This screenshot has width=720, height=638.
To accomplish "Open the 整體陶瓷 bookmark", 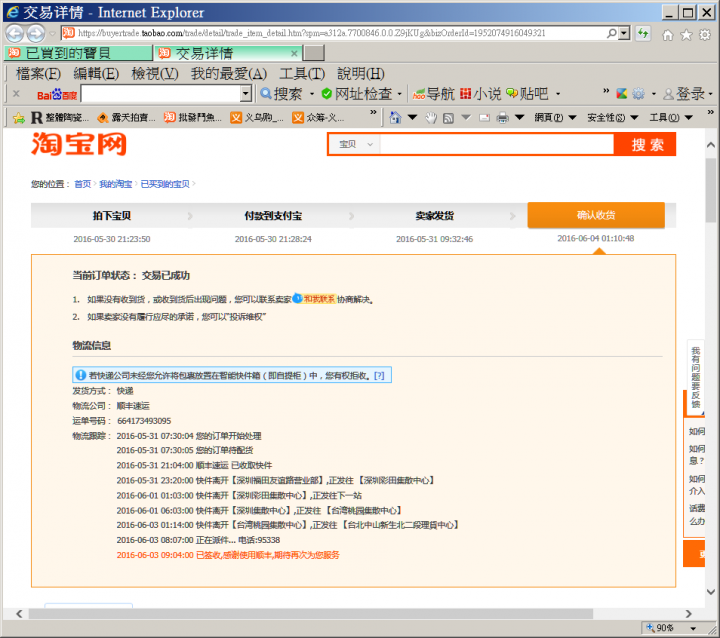I will point(60,118).
